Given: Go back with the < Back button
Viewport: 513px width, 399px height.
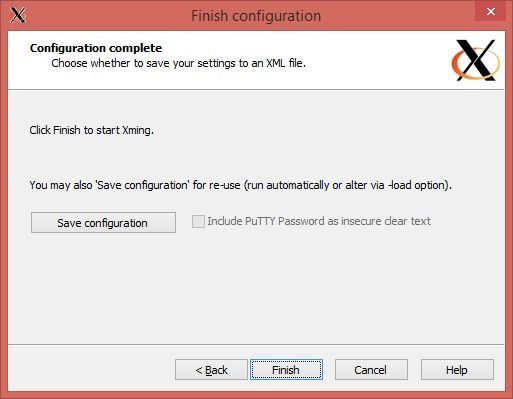Looking at the screenshot, I should click(211, 370).
